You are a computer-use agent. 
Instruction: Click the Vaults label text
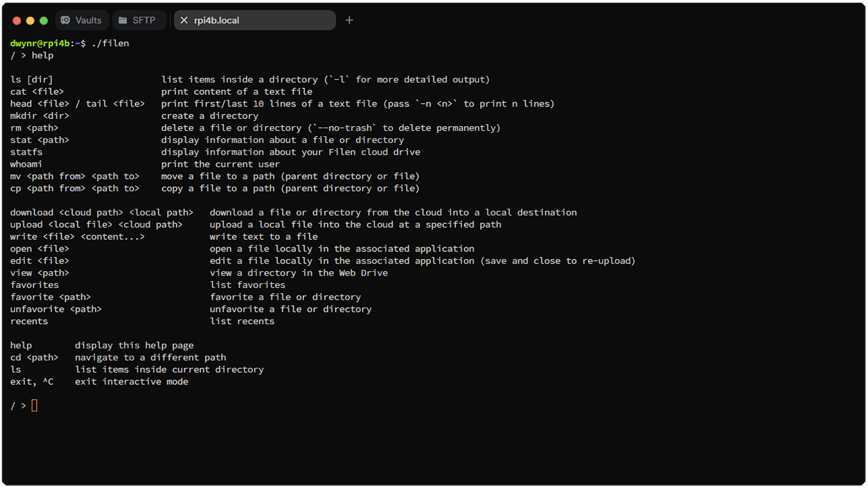(x=89, y=20)
